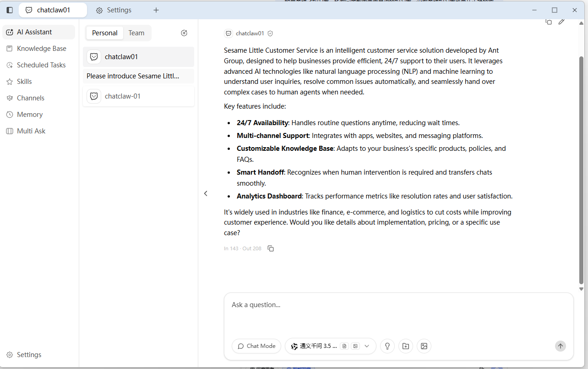Open Settings at sidebar bottom
The width and height of the screenshot is (588, 369).
(39, 355)
